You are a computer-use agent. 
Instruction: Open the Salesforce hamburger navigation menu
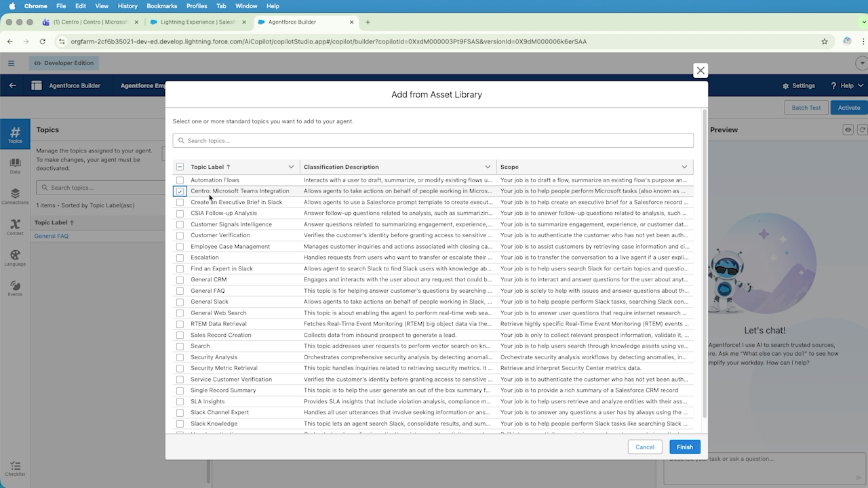click(x=11, y=63)
